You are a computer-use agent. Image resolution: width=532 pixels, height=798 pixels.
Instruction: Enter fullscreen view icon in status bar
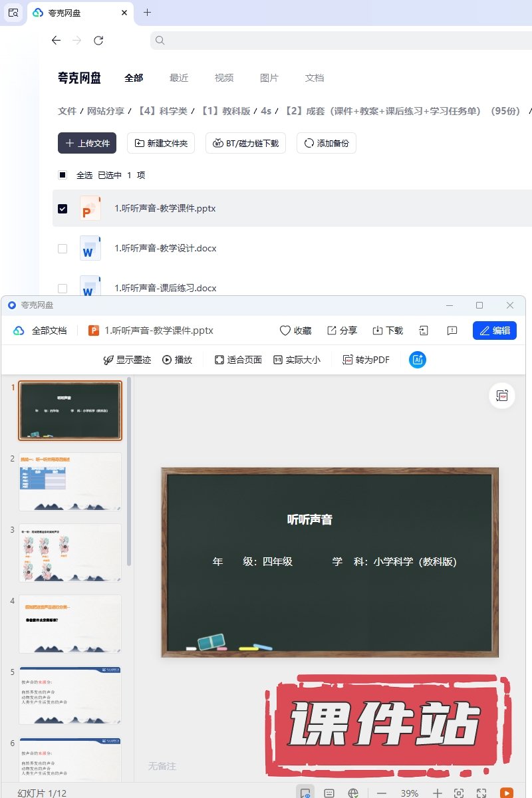pos(481,793)
